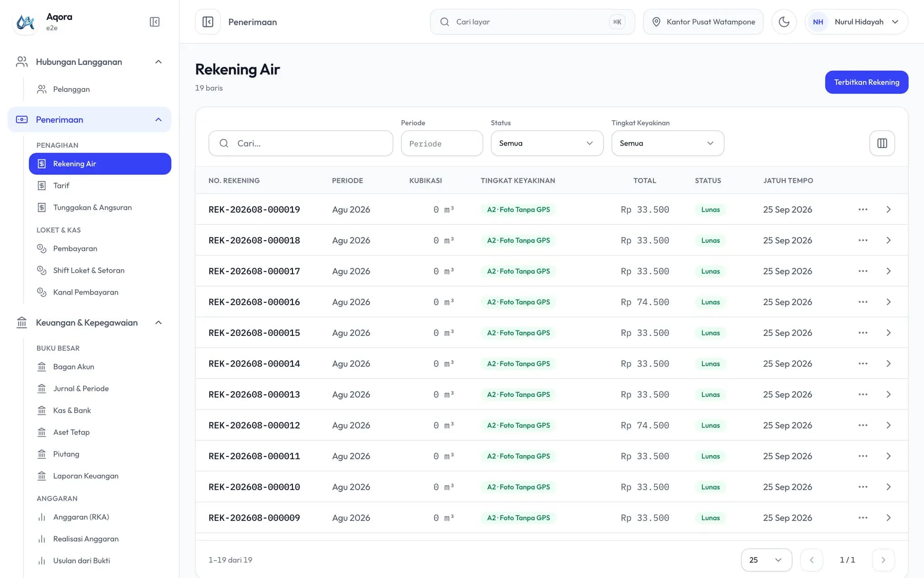Open details arrow for REK-202608-000018
The image size is (924, 578).
(888, 240)
